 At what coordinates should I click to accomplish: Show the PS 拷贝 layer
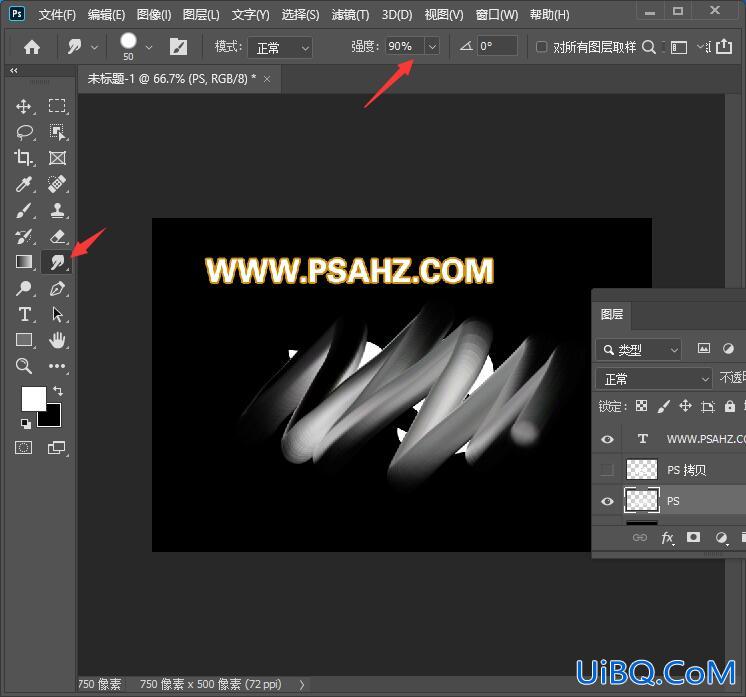pos(607,470)
